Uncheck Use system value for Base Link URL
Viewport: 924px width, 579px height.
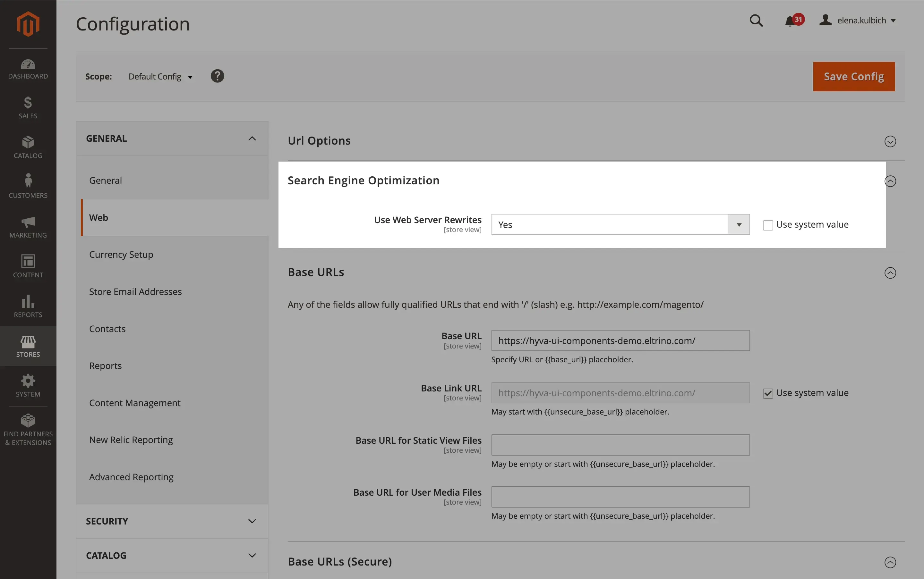click(x=768, y=393)
